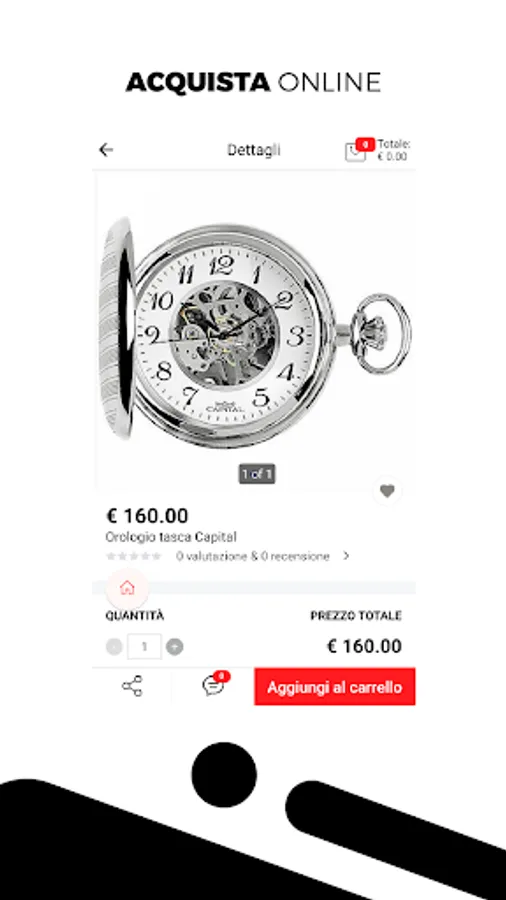Go back using the arrow icon
The width and height of the screenshot is (506, 900).
point(106,150)
